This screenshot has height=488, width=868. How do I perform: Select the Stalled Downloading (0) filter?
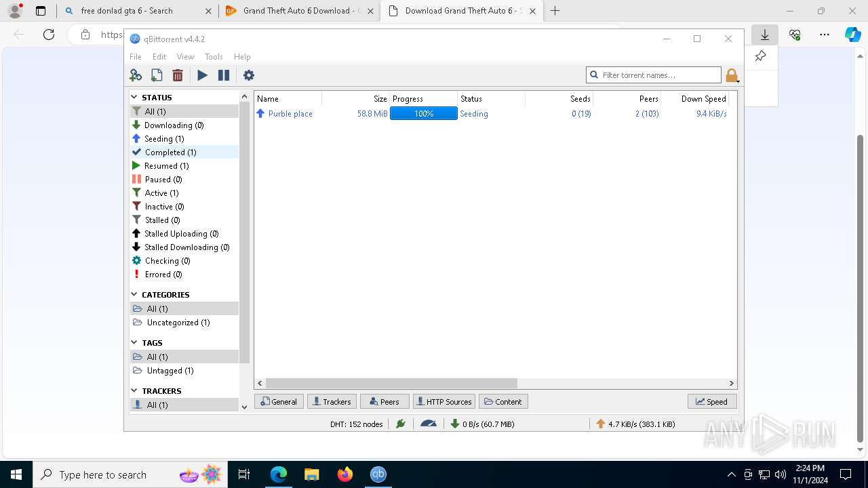184,247
